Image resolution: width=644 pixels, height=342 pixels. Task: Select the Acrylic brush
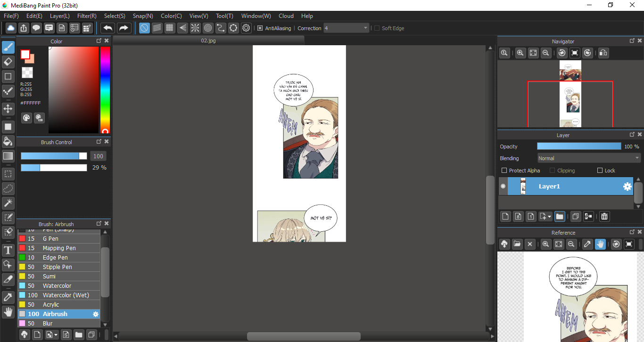tap(59, 305)
